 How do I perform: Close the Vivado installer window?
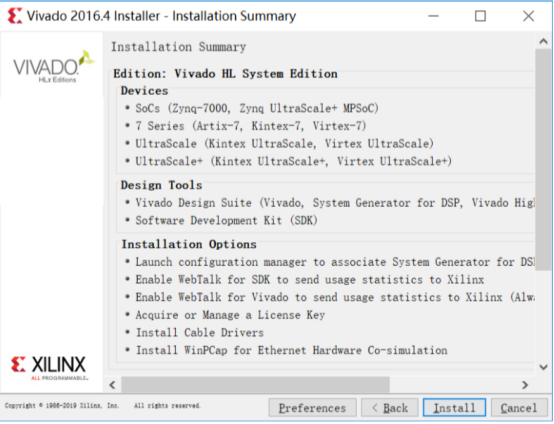click(528, 16)
